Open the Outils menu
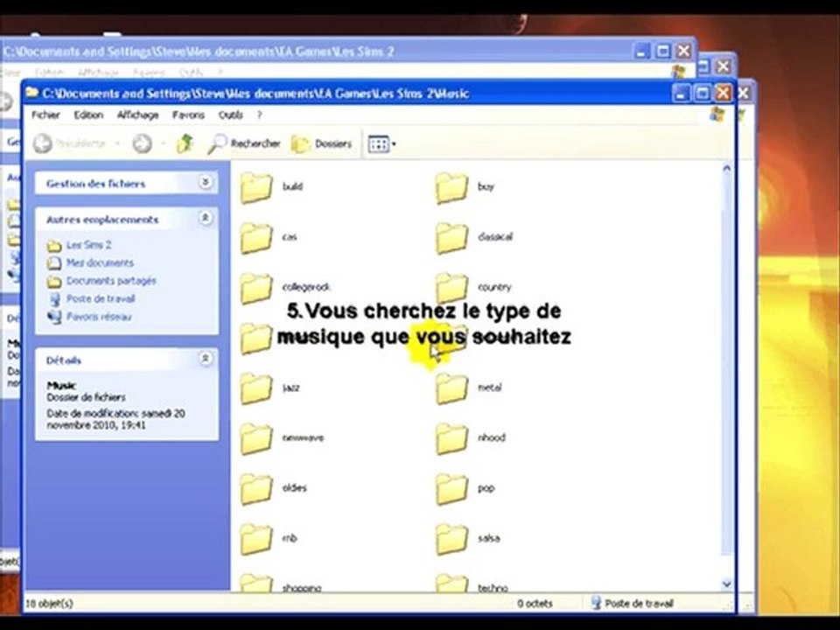Viewport: 840px width, 630px height. tap(231, 115)
